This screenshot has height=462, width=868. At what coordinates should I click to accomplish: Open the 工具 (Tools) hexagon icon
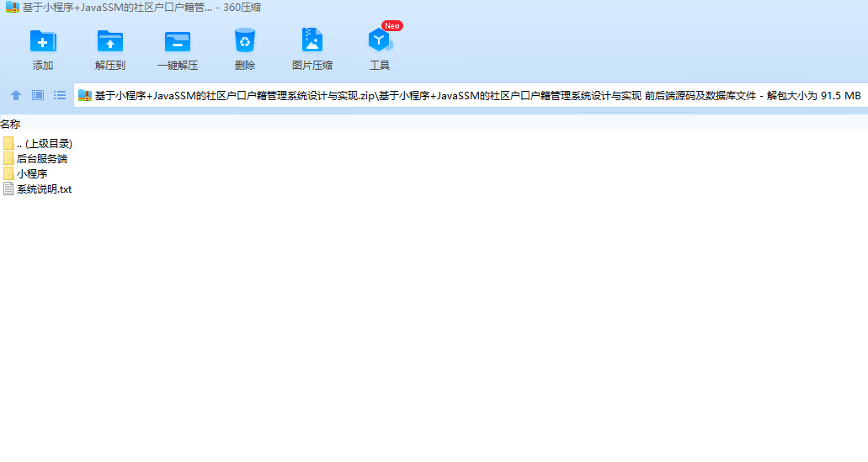(x=380, y=40)
